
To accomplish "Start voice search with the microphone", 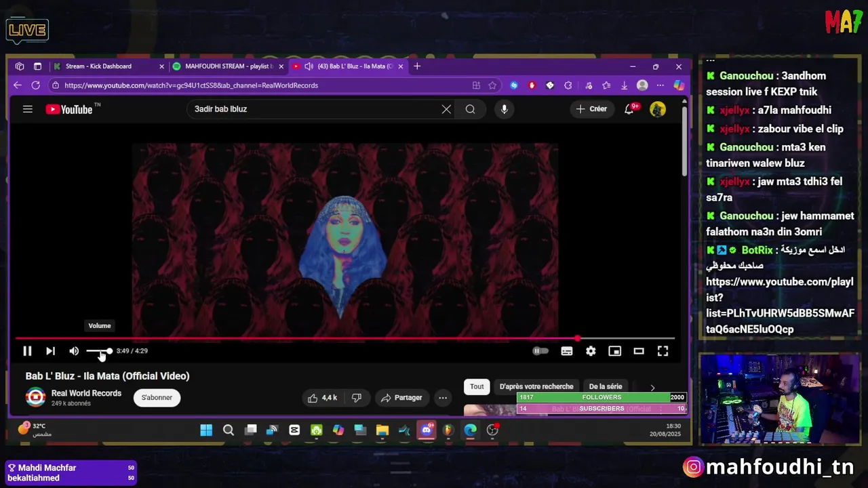I will pyautogui.click(x=504, y=109).
